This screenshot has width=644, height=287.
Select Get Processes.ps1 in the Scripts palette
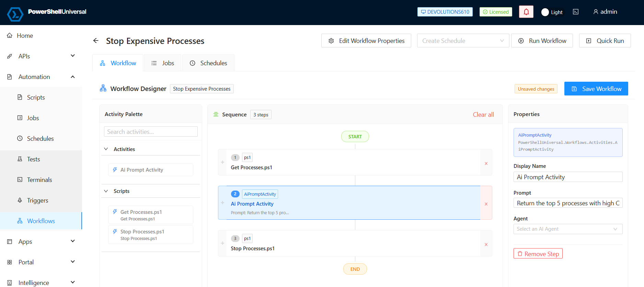coord(151,215)
